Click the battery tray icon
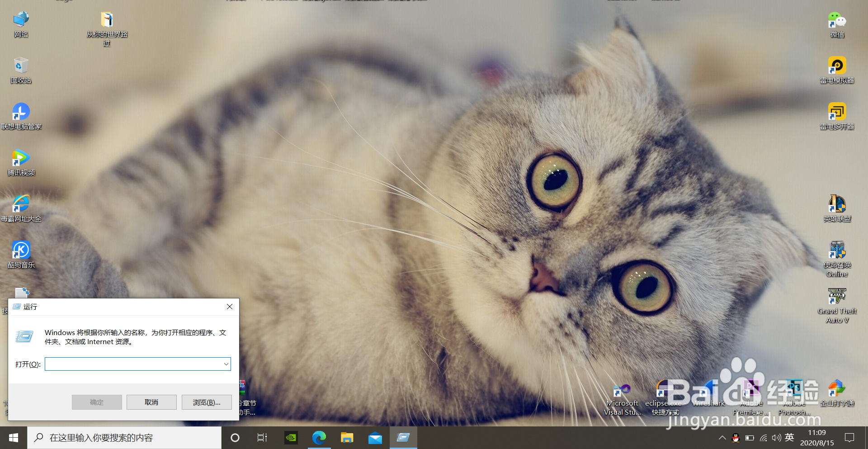This screenshot has width=868, height=449. click(x=750, y=438)
